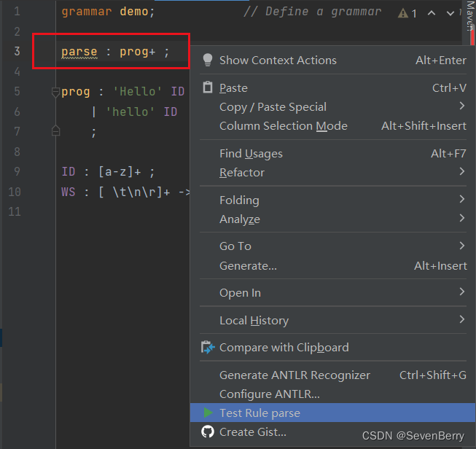Choose Paste from the context menu
The width and height of the screenshot is (476, 449).
(x=332, y=87)
